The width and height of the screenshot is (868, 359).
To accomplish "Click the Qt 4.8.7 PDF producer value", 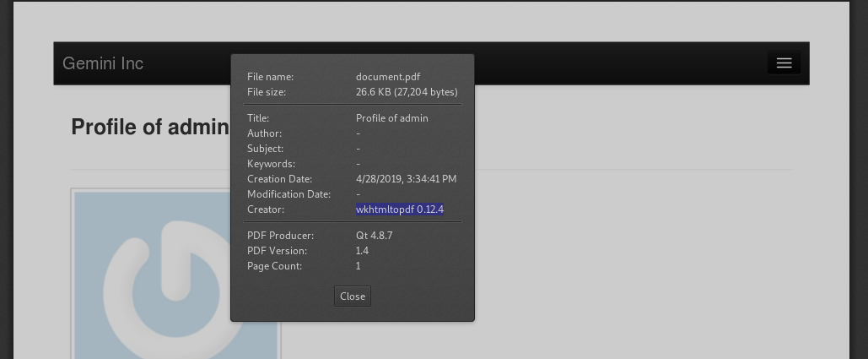I will click(375, 236).
